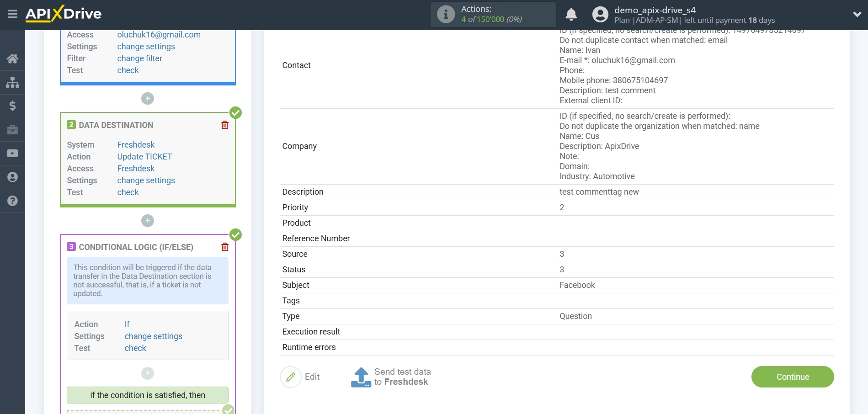
Task: Click demo_apix-drive_s4 account name
Action: (655, 10)
